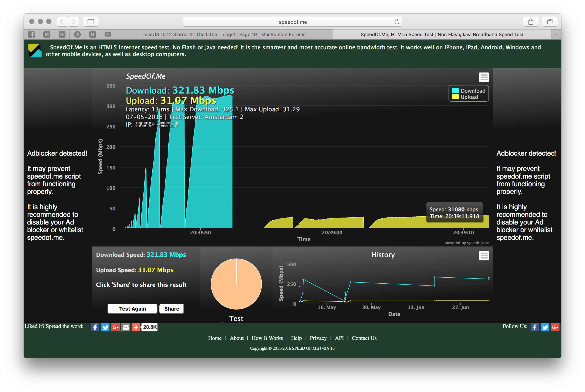Image resolution: width=585 pixels, height=392 pixels.
Task: Follow SpeedOf.Me on Twitter
Action: coord(545,327)
